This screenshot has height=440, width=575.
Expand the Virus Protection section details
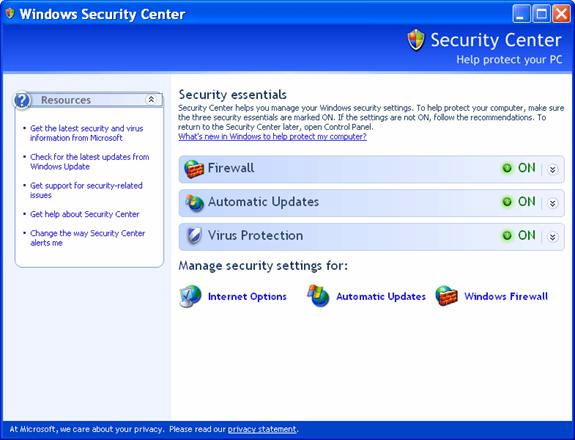tap(553, 237)
